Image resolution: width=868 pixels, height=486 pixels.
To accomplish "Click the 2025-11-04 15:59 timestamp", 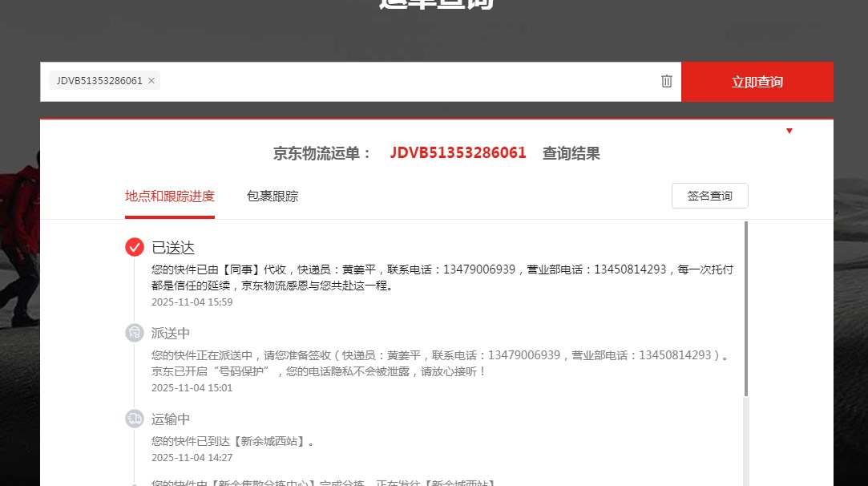I will [192, 302].
